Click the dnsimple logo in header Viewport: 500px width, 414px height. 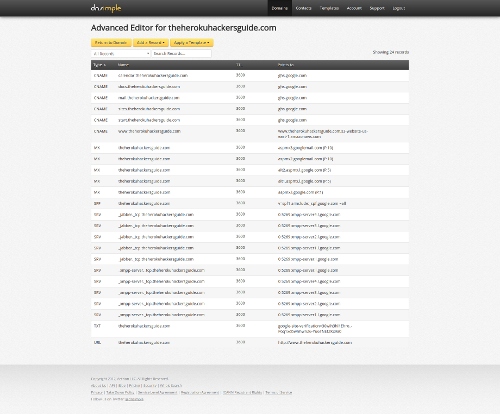[106, 8]
